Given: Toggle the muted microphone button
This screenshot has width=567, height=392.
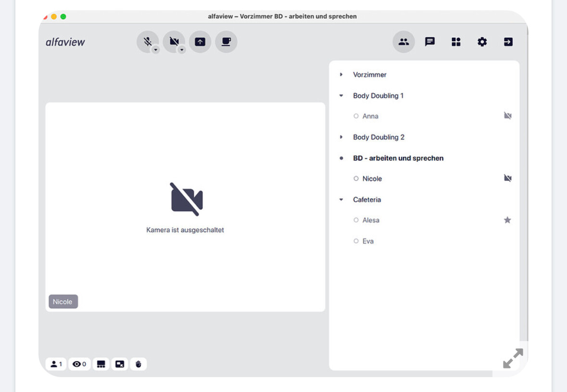Looking at the screenshot, I should pyautogui.click(x=147, y=41).
